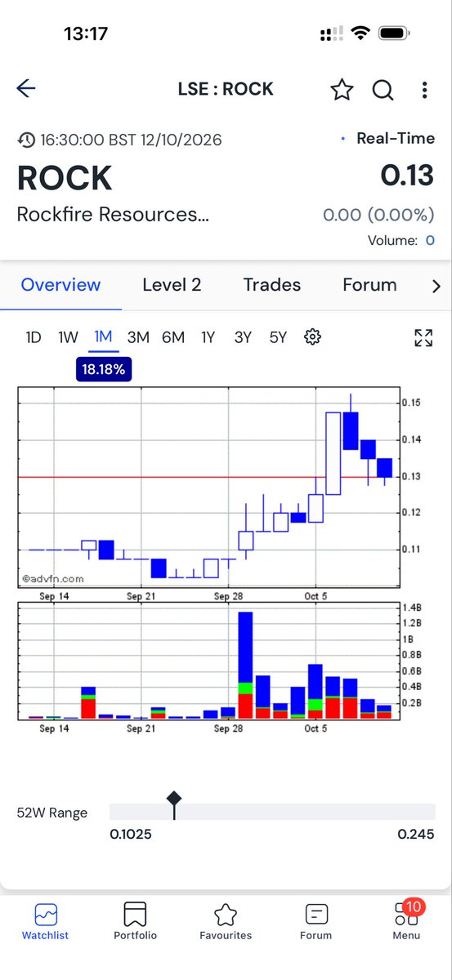
Task: Open the three-dot overflow menu
Action: click(x=423, y=90)
